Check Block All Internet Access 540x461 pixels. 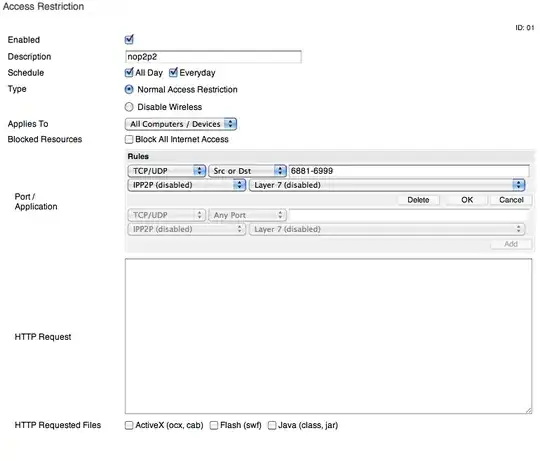tap(129, 139)
